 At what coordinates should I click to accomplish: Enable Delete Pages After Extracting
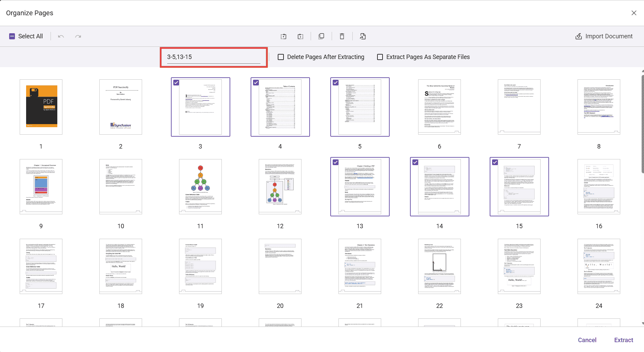(x=280, y=57)
